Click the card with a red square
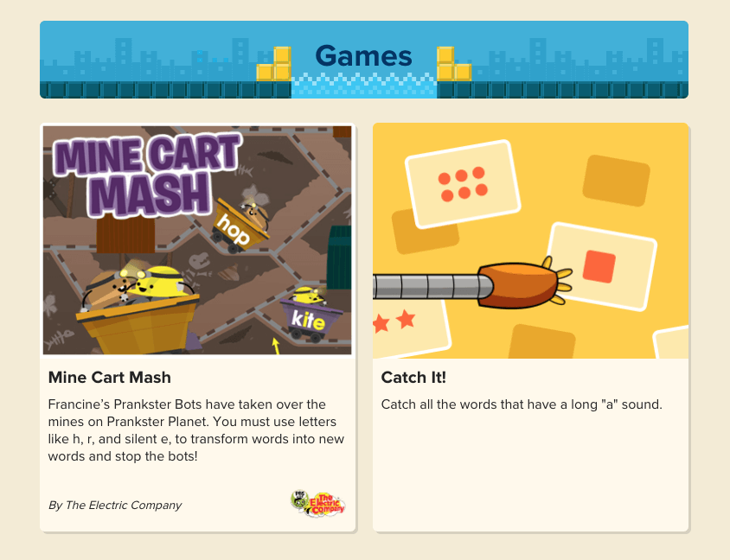The width and height of the screenshot is (730, 560). pyautogui.click(x=603, y=266)
